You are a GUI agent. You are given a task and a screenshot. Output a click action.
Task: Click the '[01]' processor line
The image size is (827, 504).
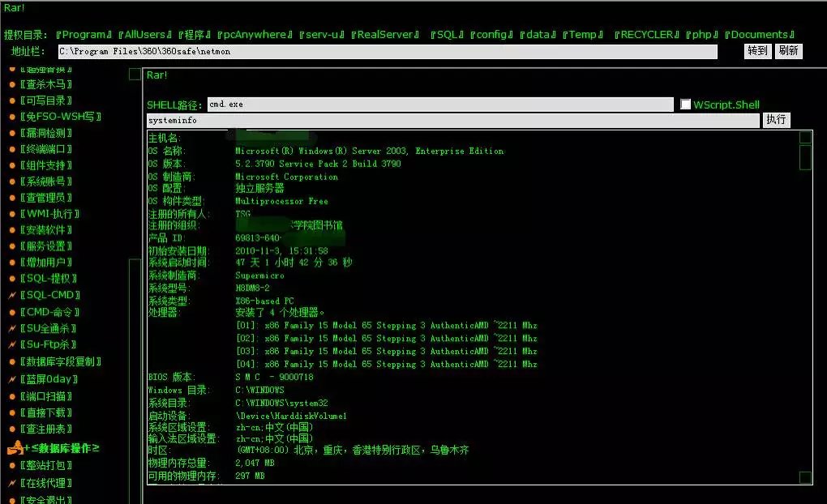click(387, 326)
